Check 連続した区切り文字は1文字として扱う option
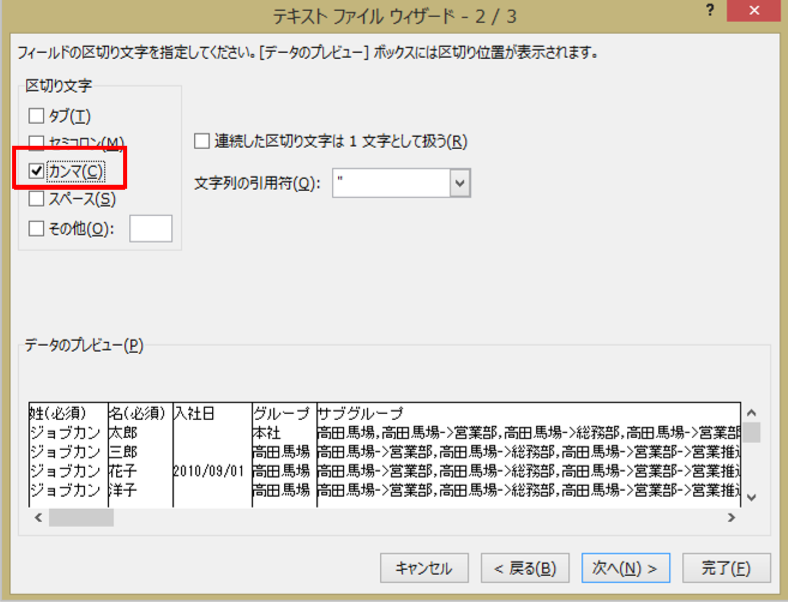 [x=202, y=141]
